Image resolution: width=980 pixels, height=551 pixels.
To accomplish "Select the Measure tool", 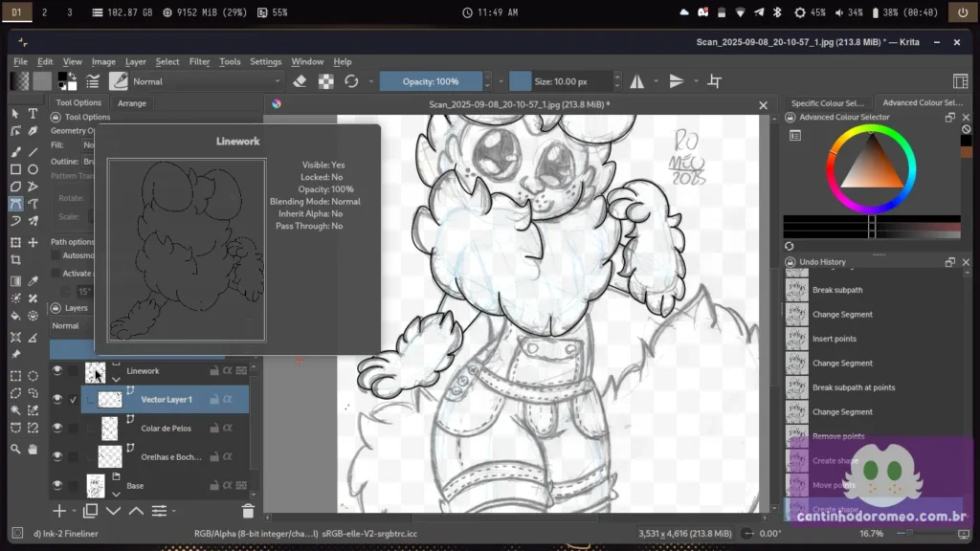I will click(33, 338).
